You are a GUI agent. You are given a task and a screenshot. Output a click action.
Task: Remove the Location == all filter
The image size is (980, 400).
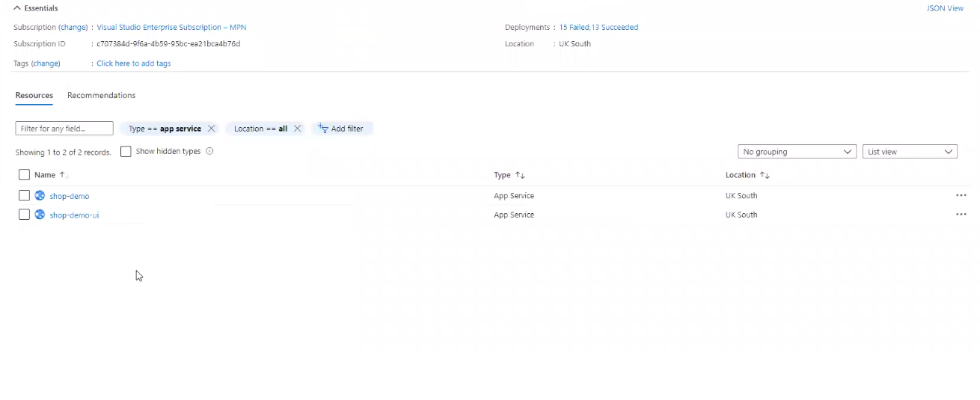point(298,129)
